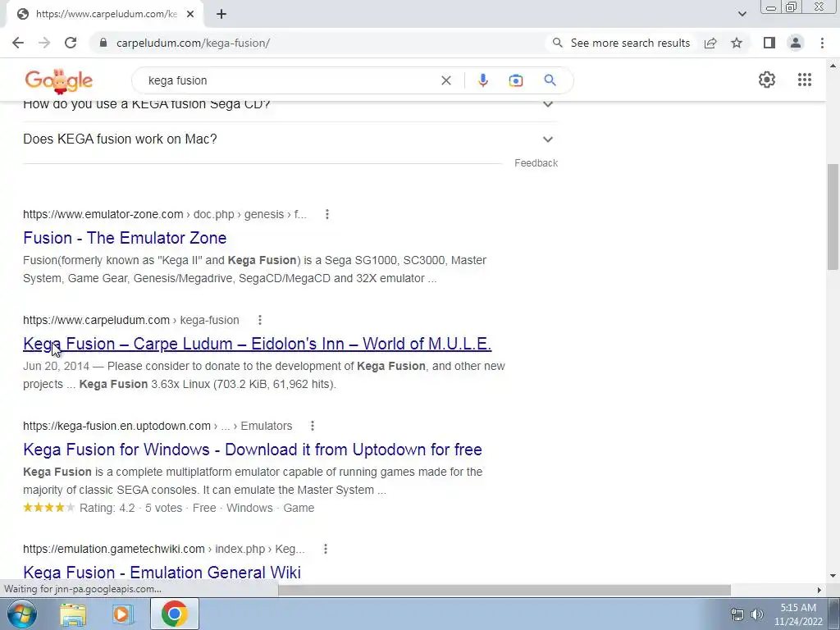The image size is (840, 630).
Task: Click emulator-zone.com URL breadcrumb
Action: point(164,214)
